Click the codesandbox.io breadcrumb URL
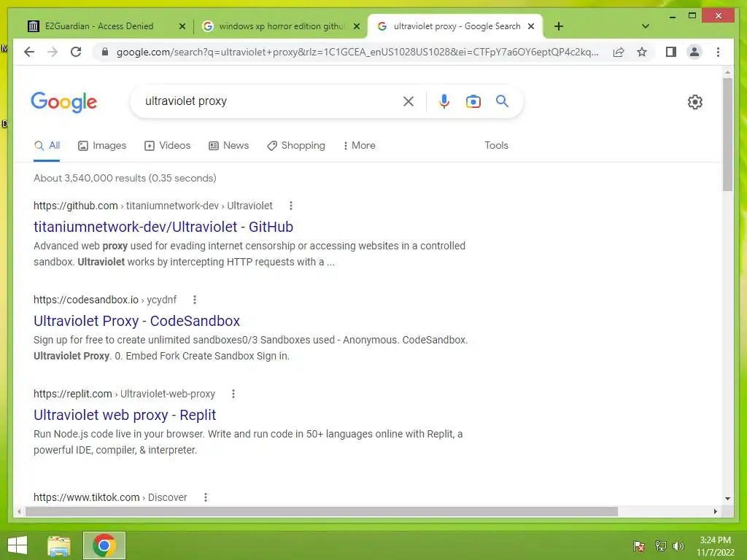This screenshot has width=747, height=560. 105,300
